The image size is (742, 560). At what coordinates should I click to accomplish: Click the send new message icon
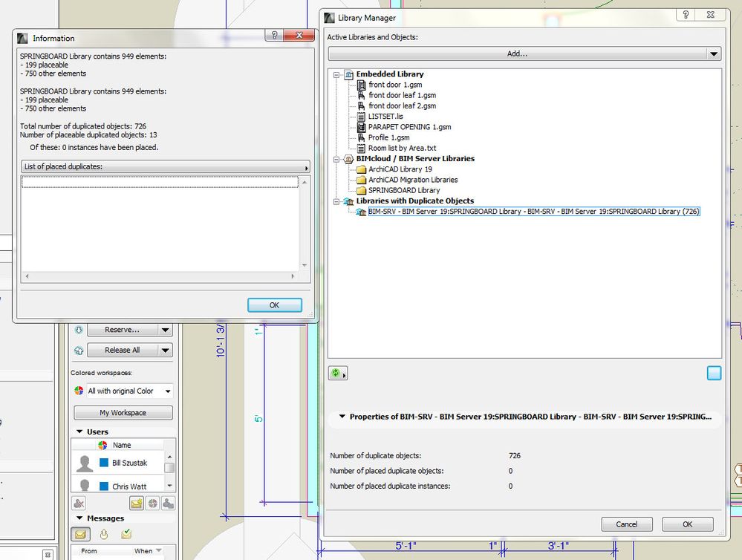(x=137, y=503)
